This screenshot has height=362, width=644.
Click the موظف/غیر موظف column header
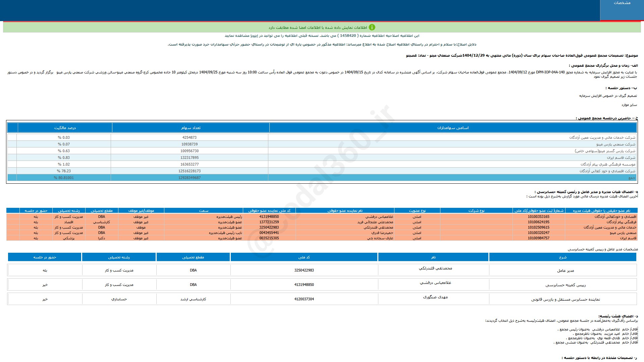click(x=141, y=210)
